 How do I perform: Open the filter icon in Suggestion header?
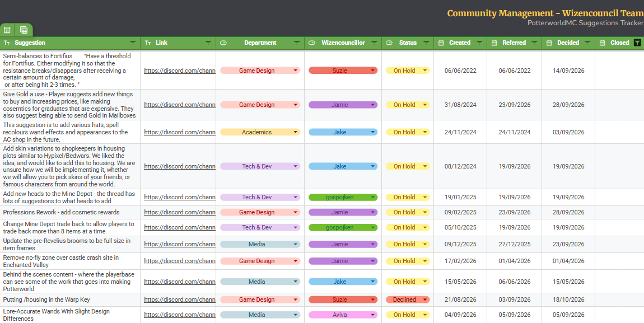tap(133, 43)
